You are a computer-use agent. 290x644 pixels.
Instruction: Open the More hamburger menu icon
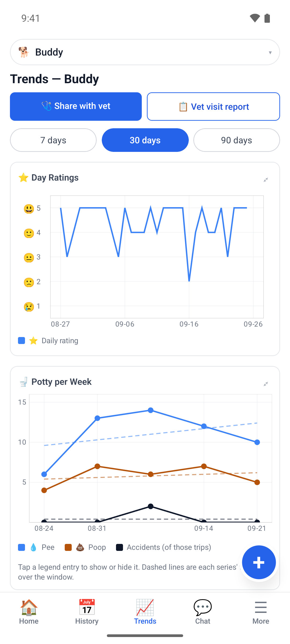point(261,607)
